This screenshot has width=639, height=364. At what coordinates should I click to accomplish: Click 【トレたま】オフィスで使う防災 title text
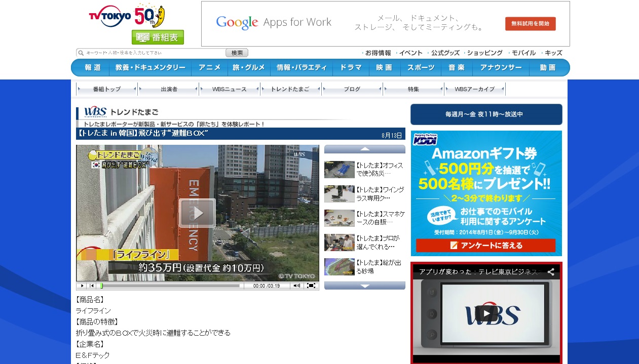(380, 170)
